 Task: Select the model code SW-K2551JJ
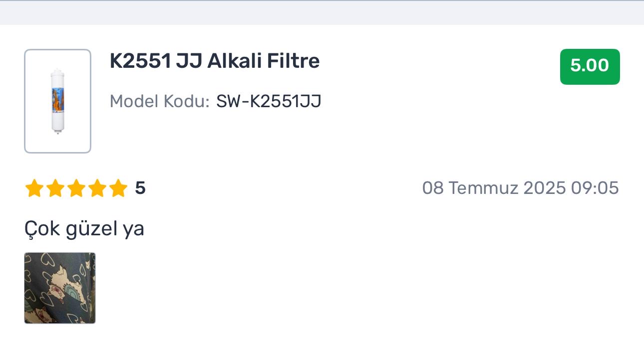tap(269, 101)
